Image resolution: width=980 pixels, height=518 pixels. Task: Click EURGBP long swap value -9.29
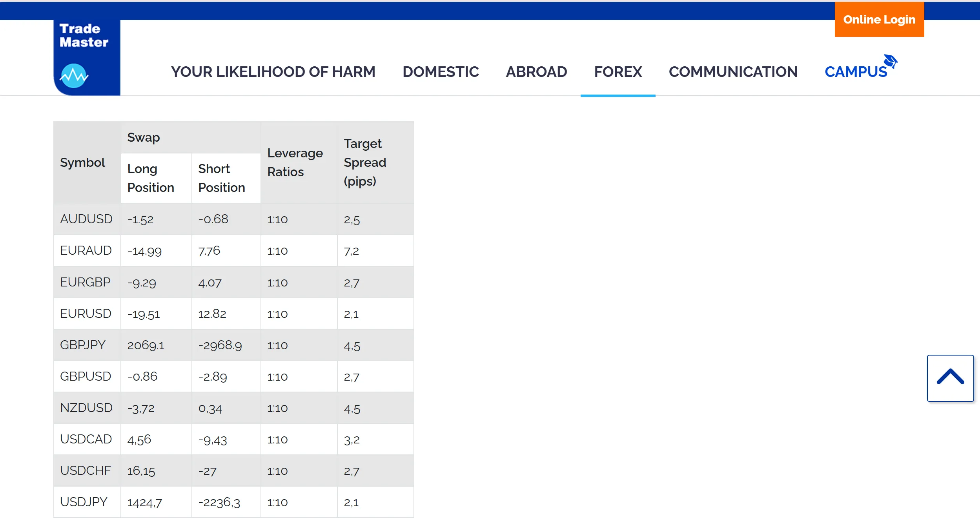pyautogui.click(x=142, y=283)
